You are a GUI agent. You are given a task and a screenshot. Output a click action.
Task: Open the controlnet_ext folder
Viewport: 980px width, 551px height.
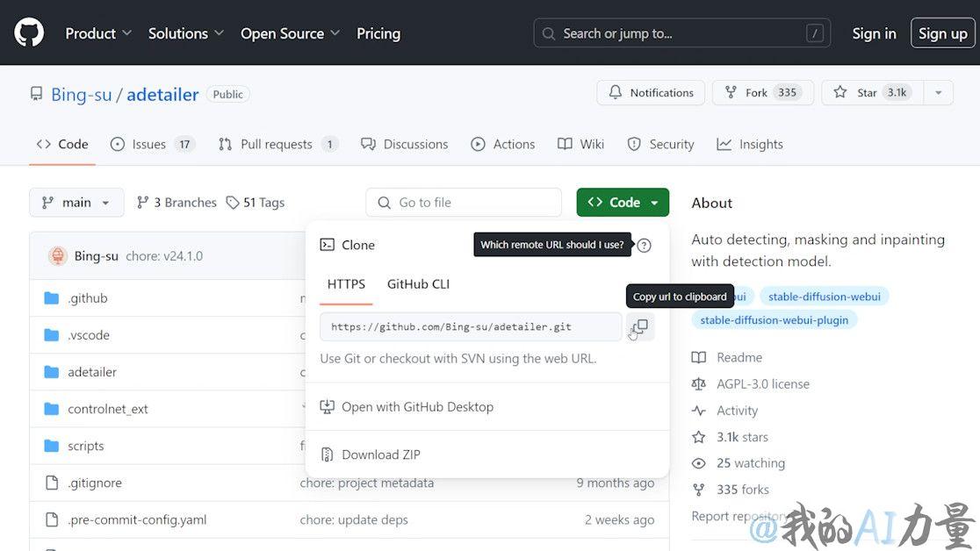pos(107,409)
